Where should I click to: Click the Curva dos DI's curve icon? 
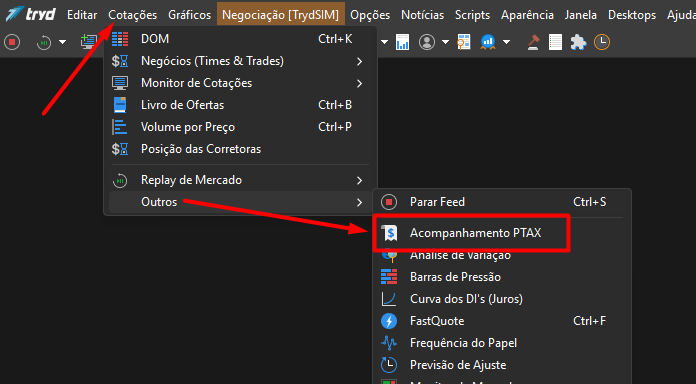point(389,299)
